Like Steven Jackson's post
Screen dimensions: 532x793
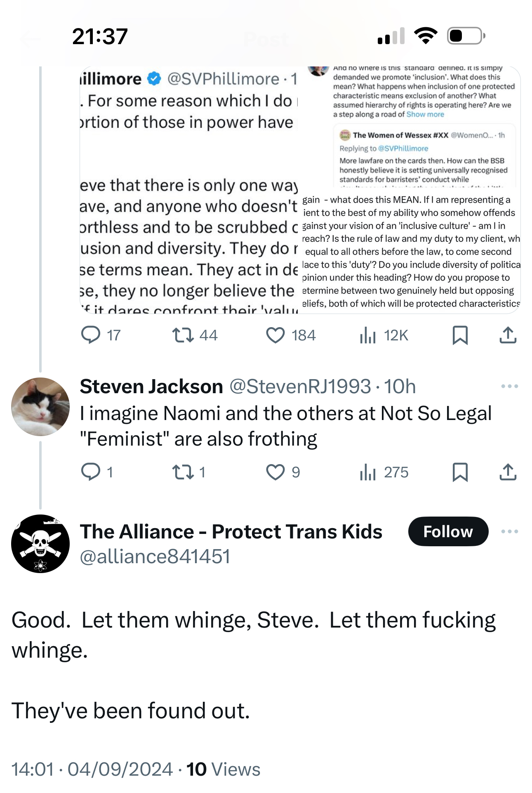(x=275, y=472)
